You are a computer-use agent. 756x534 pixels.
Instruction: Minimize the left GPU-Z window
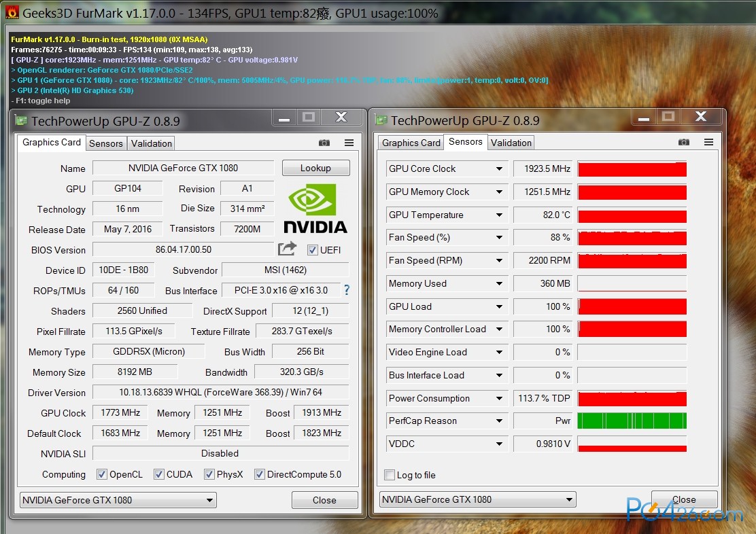tap(284, 117)
